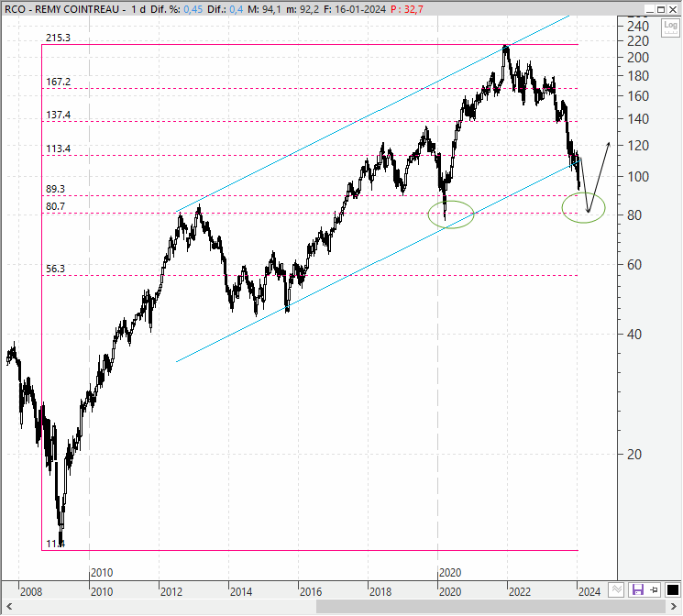Click the m: 92,2 minimum value in header
Screen dimensions: 683x616
(303, 9)
